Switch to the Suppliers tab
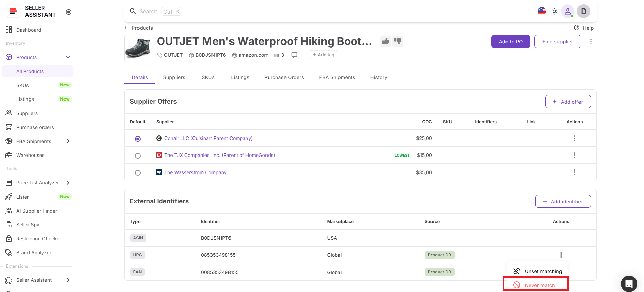 (174, 77)
